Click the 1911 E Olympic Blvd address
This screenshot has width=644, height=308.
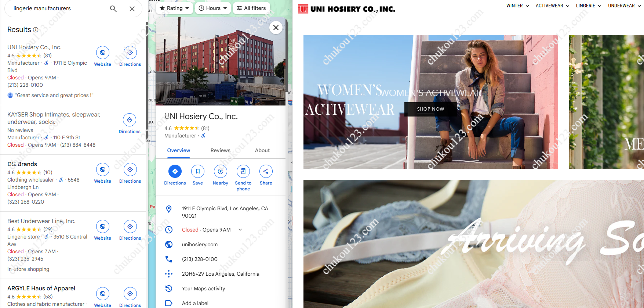tap(225, 212)
